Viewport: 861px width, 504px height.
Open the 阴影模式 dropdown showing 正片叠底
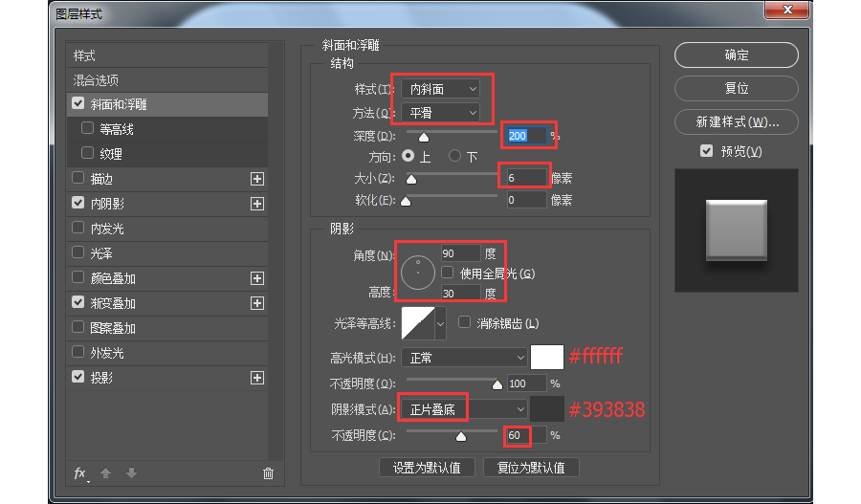point(465,409)
